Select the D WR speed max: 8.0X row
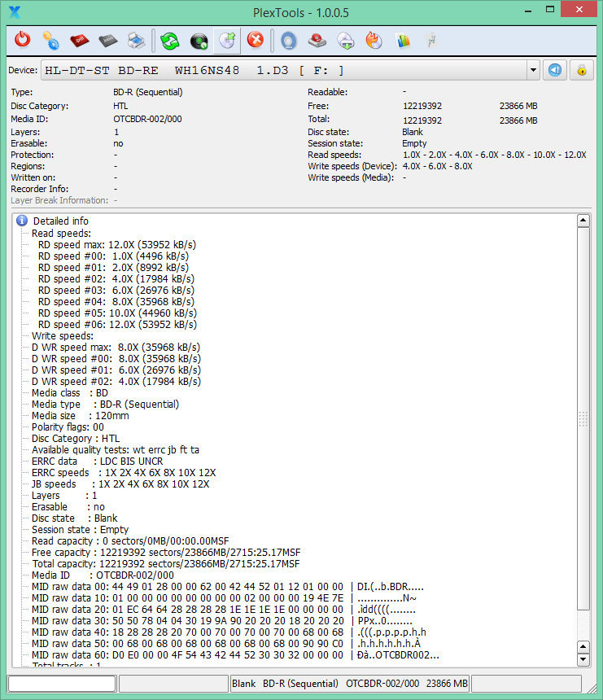The height and width of the screenshot is (700, 603). (116, 348)
